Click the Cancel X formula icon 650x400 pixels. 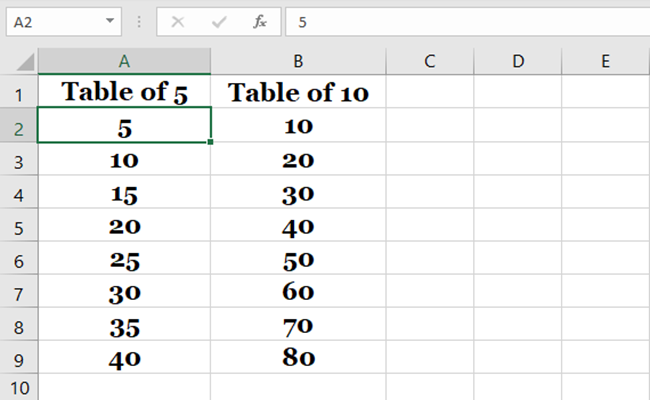[178, 21]
